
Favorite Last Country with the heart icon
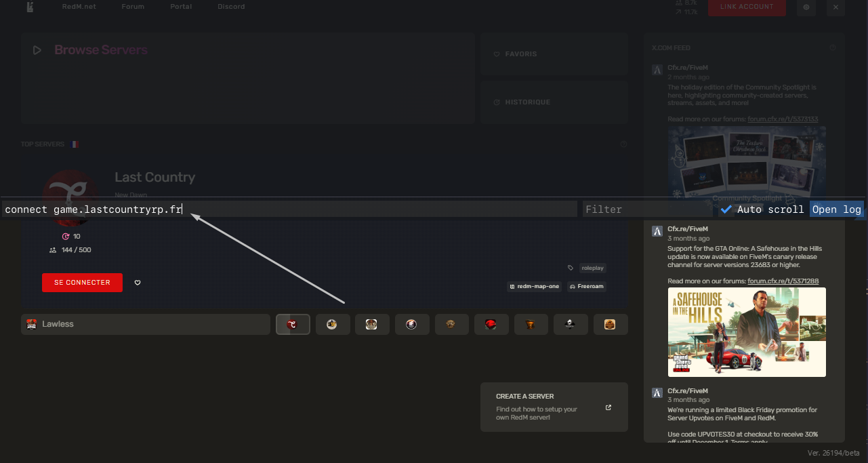click(138, 283)
